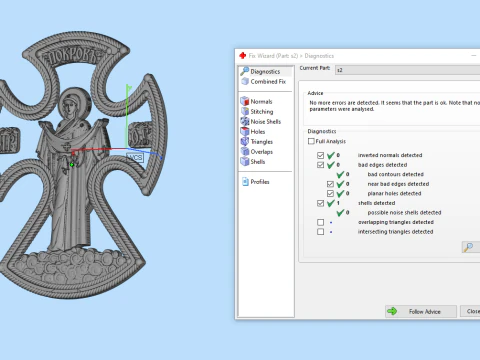Viewport: 480px width, 360px height.
Task: Uncheck planar holes detected checkbox
Action: [330, 193]
